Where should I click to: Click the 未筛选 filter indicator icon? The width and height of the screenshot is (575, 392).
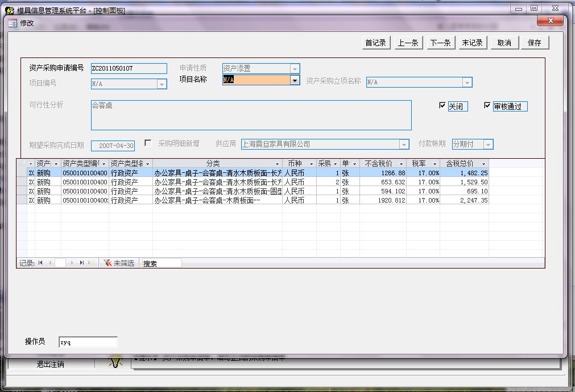click(x=107, y=263)
